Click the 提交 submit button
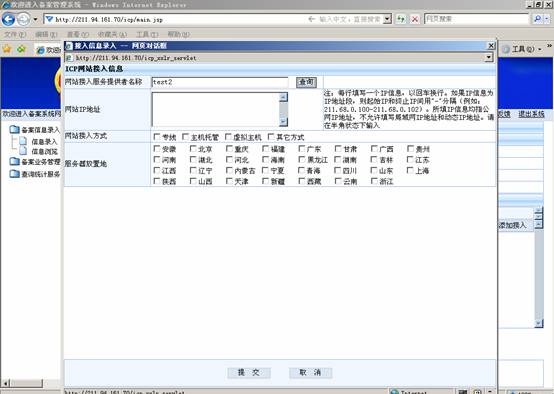554x394 pixels. coord(249,372)
